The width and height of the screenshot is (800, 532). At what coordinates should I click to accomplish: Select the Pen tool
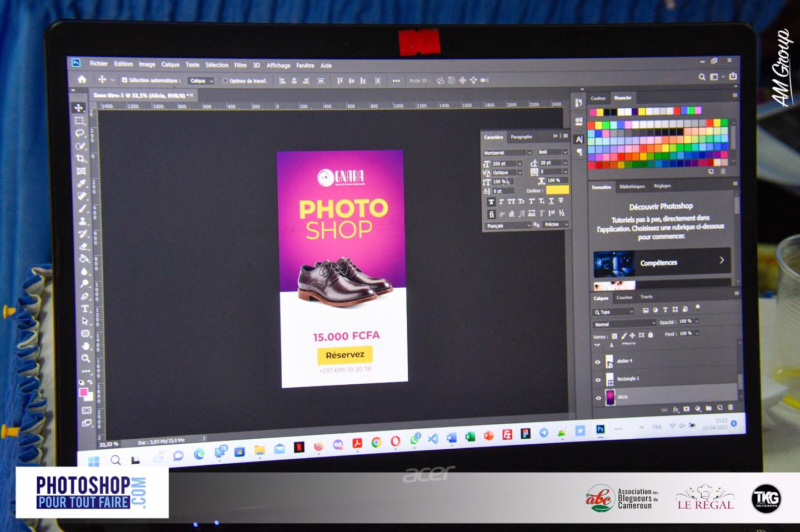point(85,296)
